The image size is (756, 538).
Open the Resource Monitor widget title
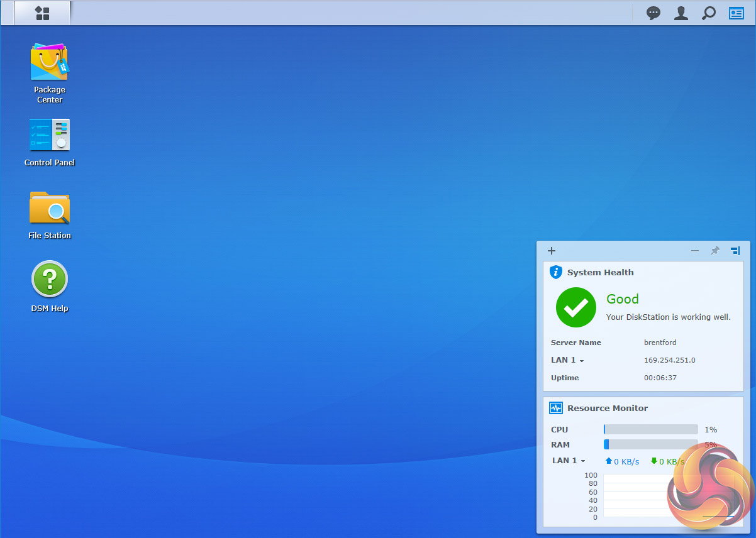point(608,408)
